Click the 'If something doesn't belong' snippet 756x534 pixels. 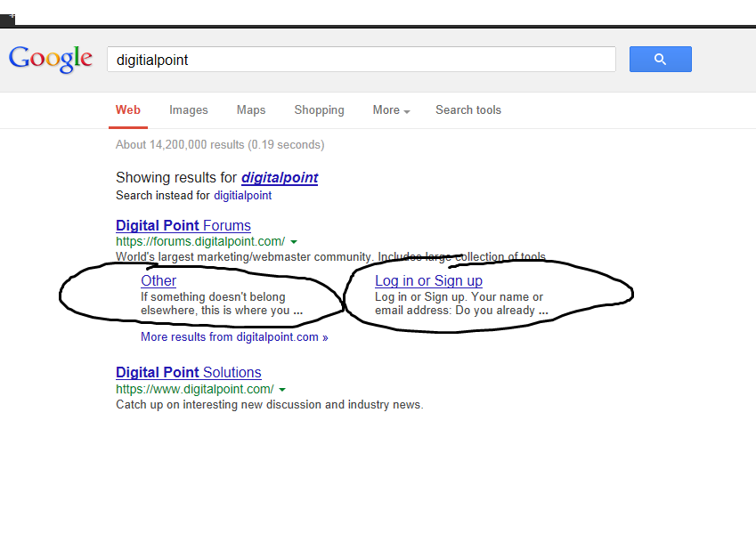point(222,303)
